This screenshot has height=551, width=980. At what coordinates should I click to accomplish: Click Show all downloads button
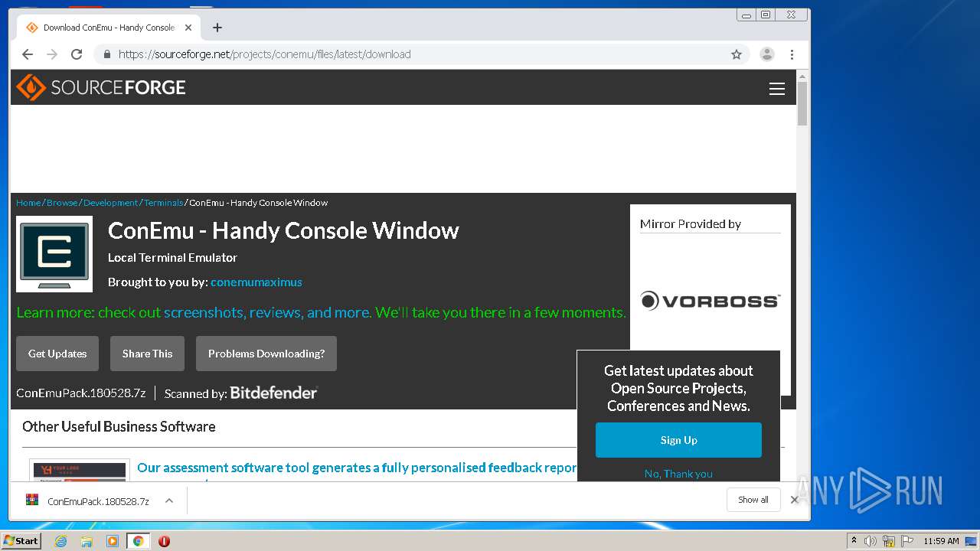click(x=753, y=500)
